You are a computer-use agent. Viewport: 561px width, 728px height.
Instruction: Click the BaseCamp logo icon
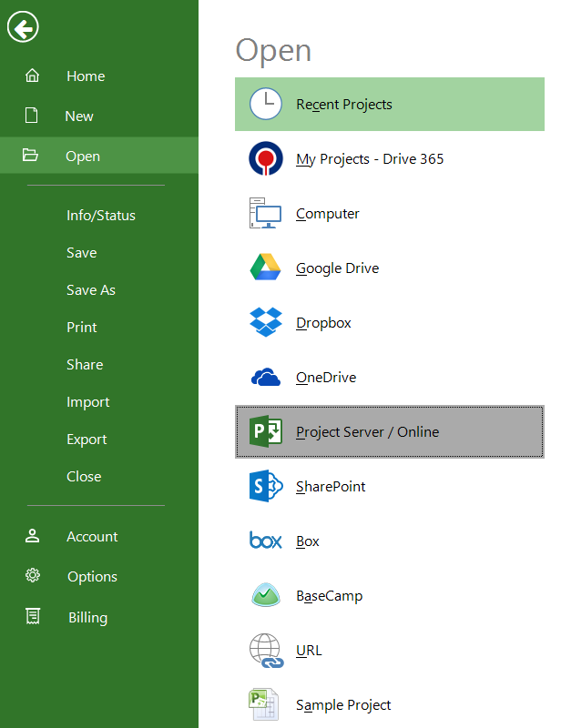click(266, 595)
